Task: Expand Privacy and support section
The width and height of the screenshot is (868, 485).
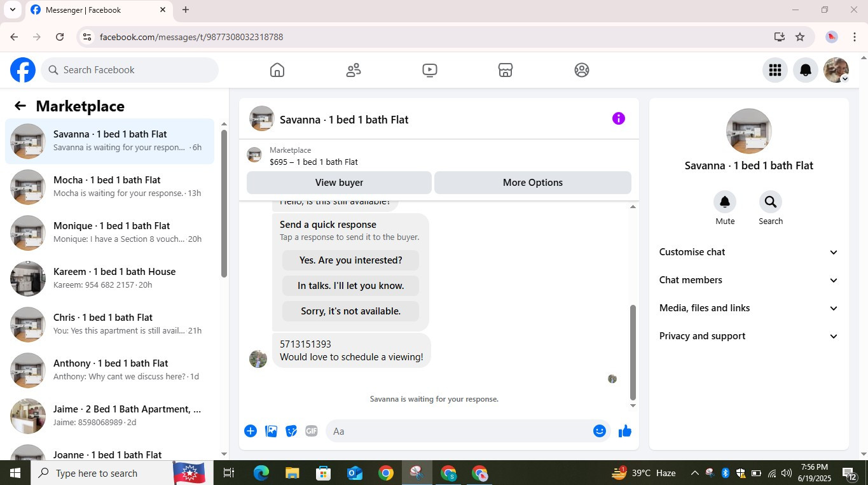Action: coord(749,336)
